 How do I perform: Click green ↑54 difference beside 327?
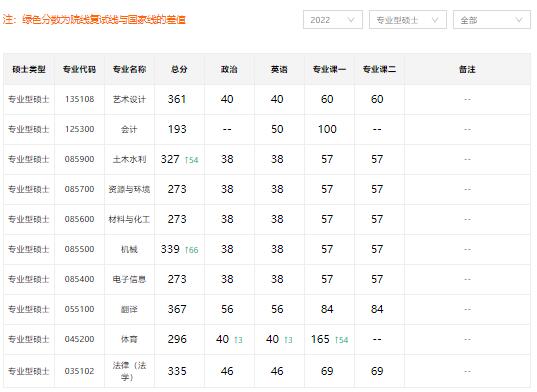click(x=191, y=160)
